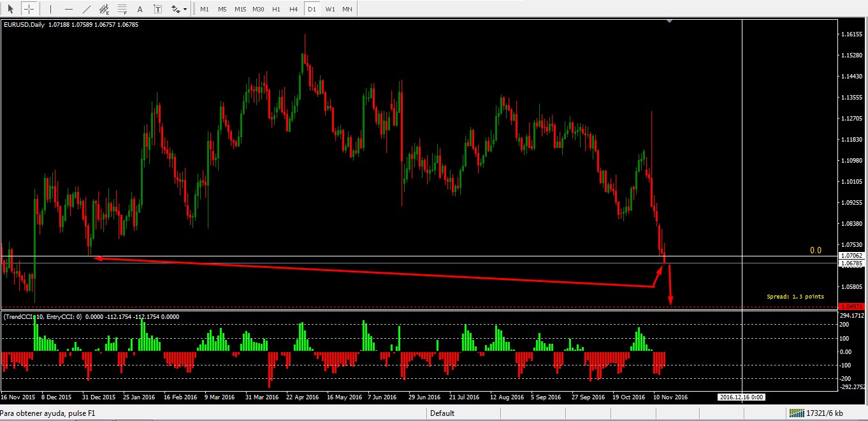Select the crosshair cursor tool
Image resolution: width=868 pixels, height=421 pixels.
point(29,8)
